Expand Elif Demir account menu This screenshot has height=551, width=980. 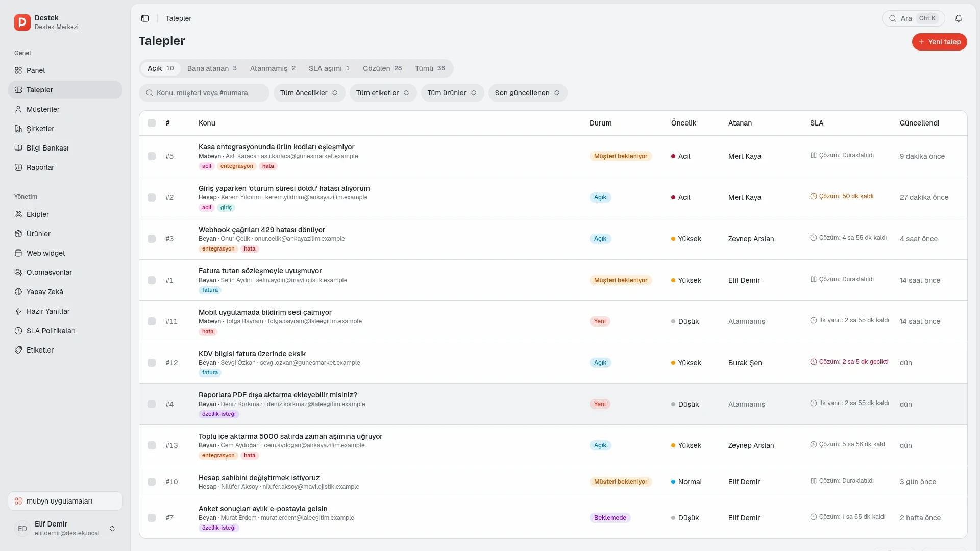tap(65, 529)
